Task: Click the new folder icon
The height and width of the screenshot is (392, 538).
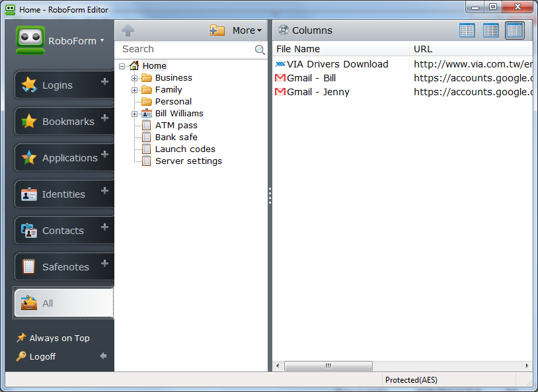Action: point(217,30)
